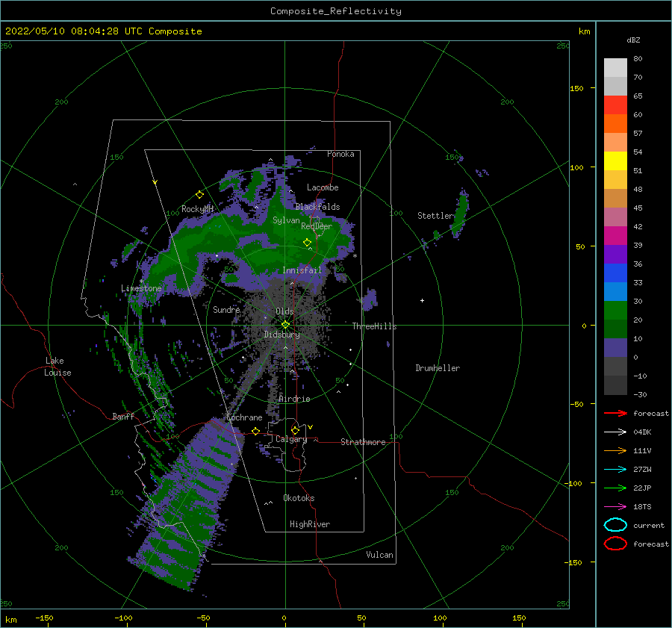
Task: Click the red forecast arrow in legend
Action: tap(615, 413)
